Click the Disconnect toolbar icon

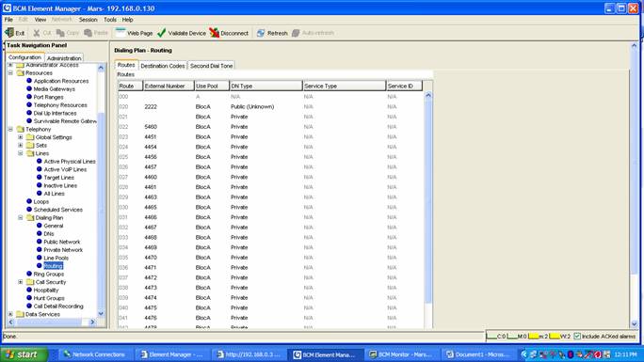214,33
